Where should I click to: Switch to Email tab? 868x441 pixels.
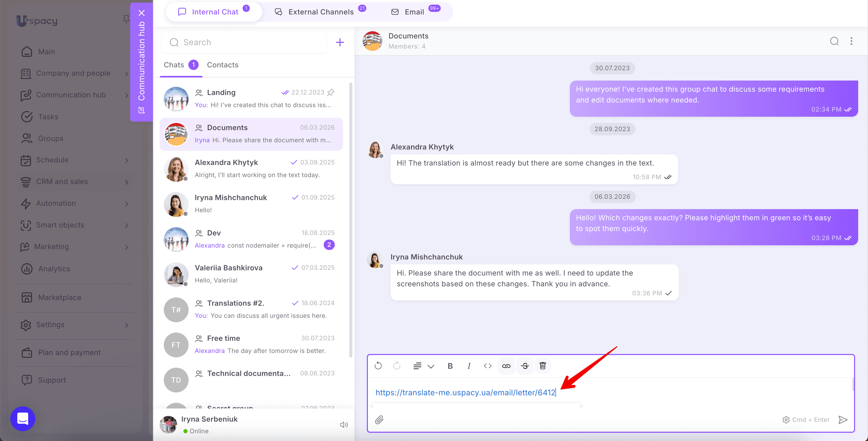coord(415,12)
